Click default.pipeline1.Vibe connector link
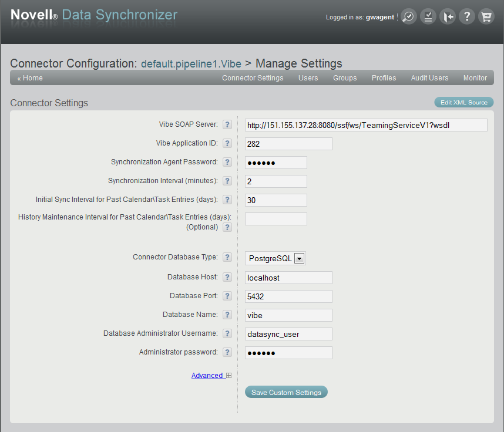This screenshot has width=504, height=432. tap(191, 63)
